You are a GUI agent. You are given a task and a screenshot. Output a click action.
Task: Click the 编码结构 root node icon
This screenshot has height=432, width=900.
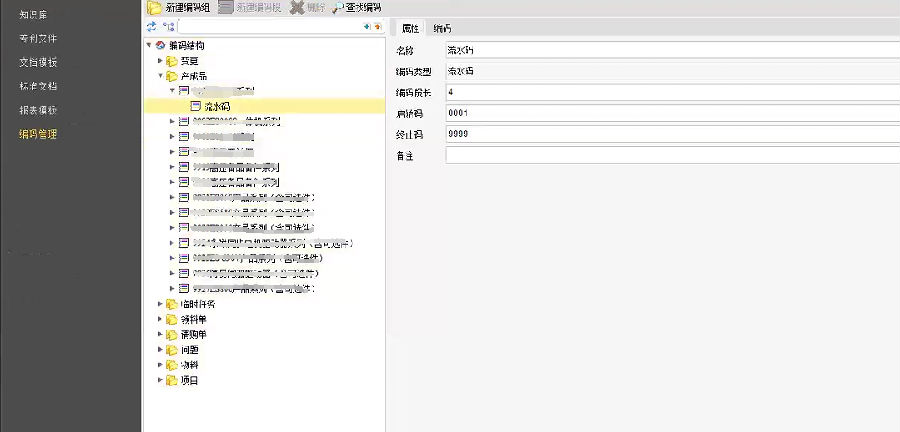160,45
